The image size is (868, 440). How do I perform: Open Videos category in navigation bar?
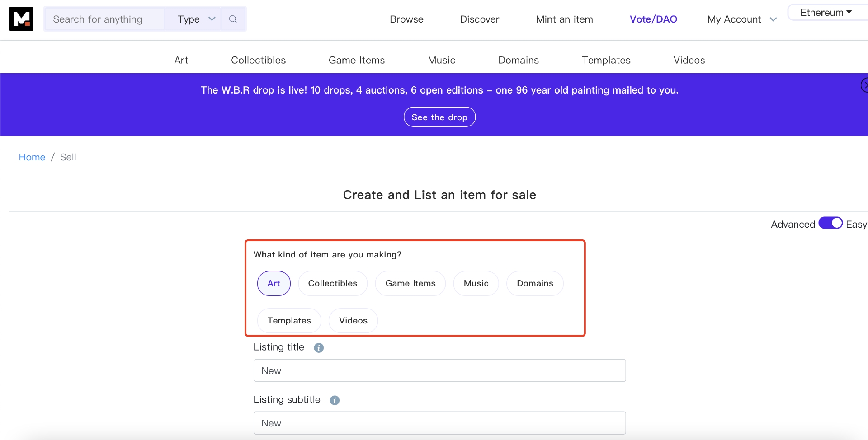coord(689,60)
